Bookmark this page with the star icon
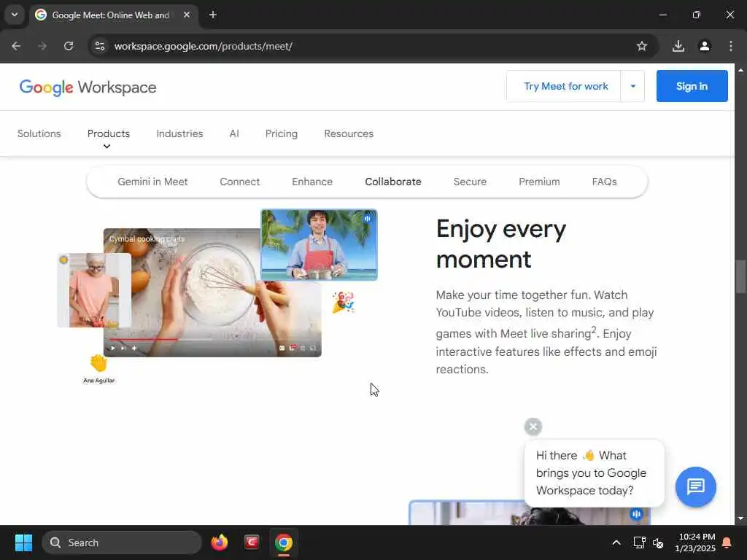The height and width of the screenshot is (560, 747). (642, 46)
